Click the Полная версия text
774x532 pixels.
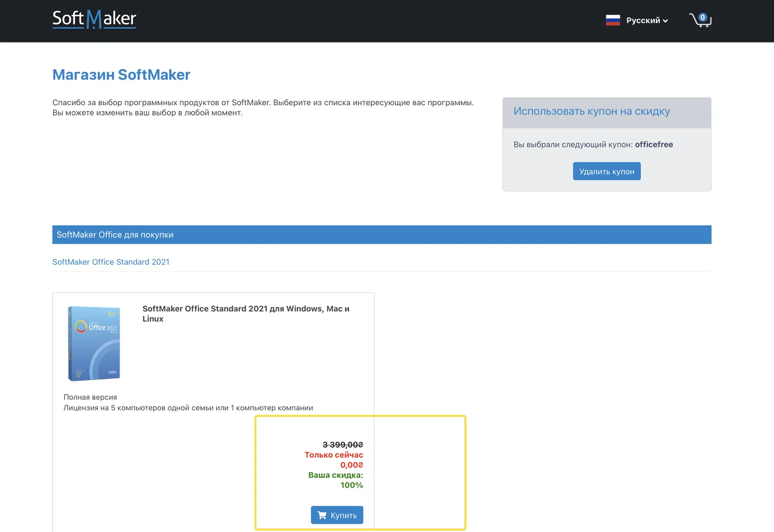click(x=90, y=397)
